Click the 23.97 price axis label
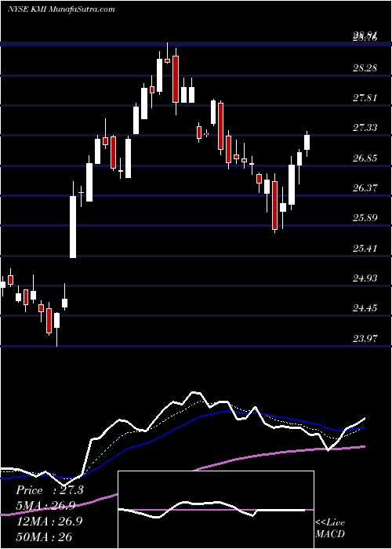The height and width of the screenshot is (549, 392). point(365,338)
